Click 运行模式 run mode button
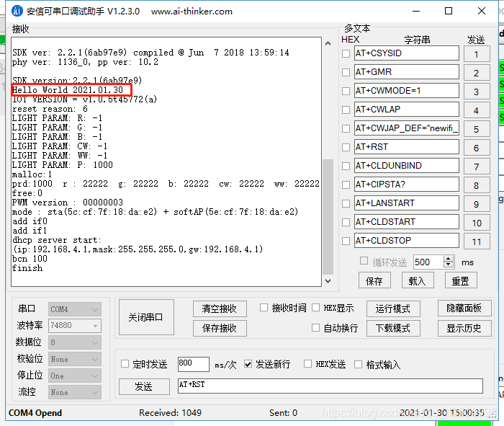Image resolution: width=504 pixels, height=426 pixels. click(393, 309)
